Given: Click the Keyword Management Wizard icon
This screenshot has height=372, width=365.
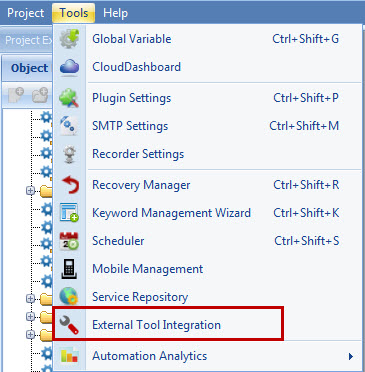Looking at the screenshot, I should point(69,213).
